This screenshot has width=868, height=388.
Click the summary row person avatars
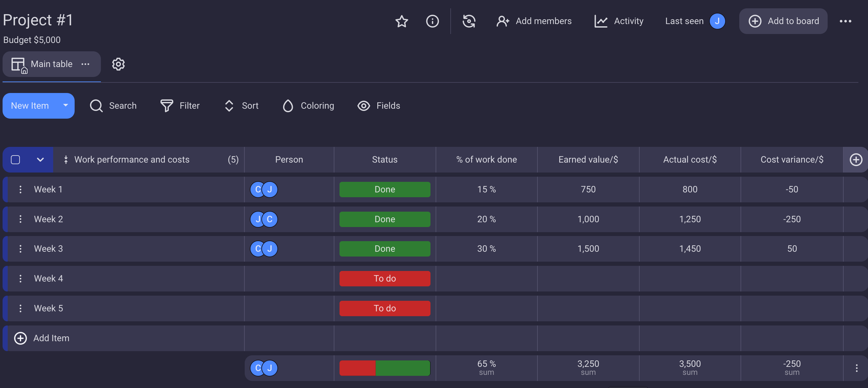pyautogui.click(x=264, y=368)
